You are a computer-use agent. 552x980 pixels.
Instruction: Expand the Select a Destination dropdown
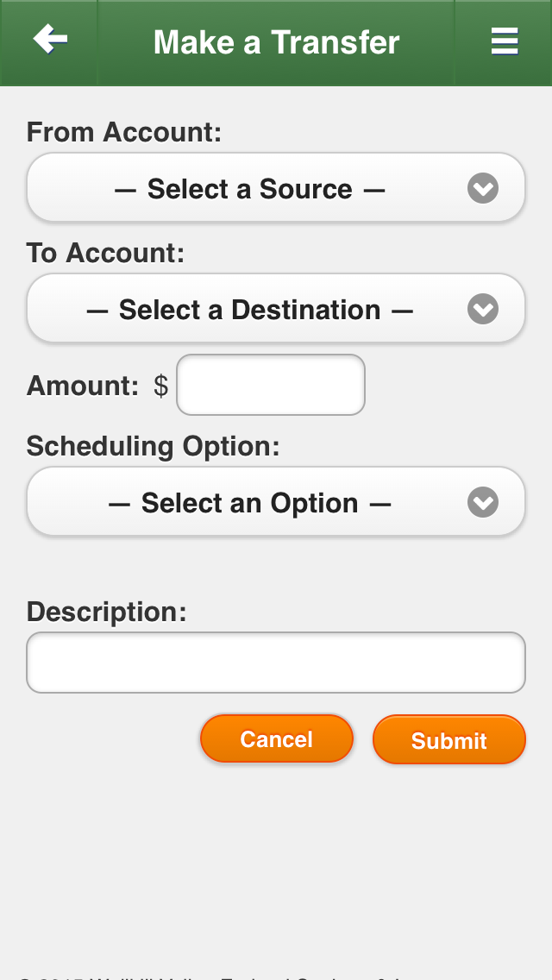[250, 309]
